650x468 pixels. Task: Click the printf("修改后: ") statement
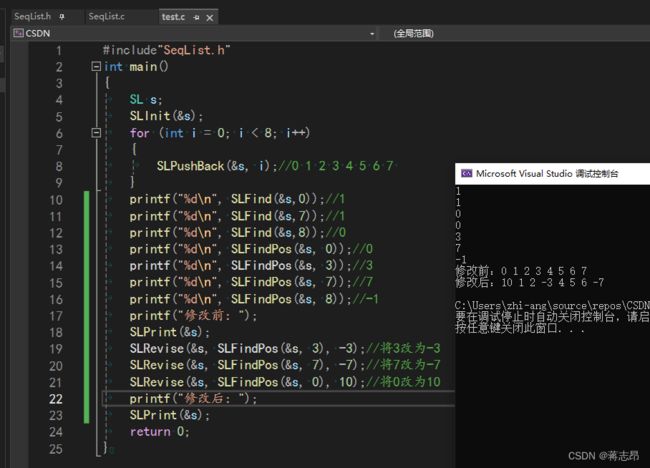pos(193,399)
